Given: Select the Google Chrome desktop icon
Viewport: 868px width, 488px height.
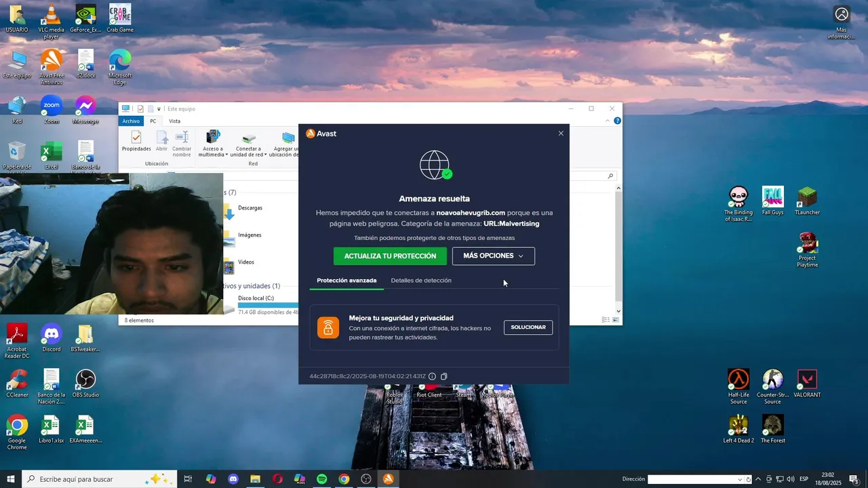Looking at the screenshot, I should coord(17,432).
